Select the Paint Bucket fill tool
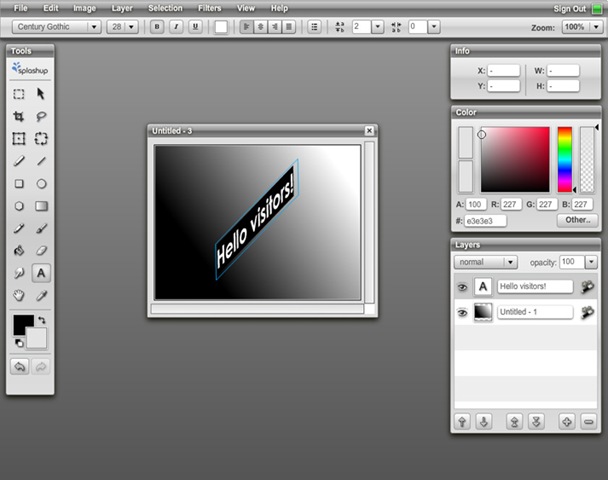608x480 pixels. 19,250
